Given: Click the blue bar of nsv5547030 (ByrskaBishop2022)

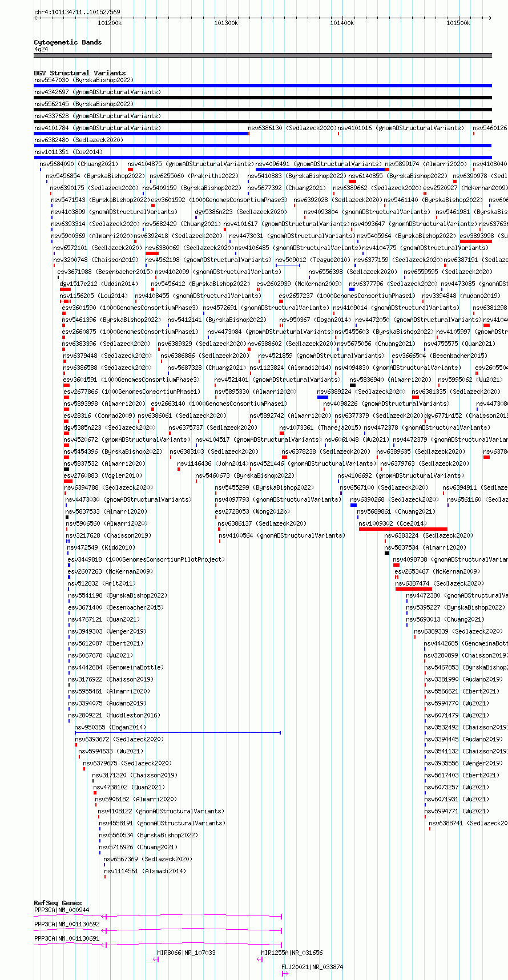Looking at the screenshot, I should [263, 86].
